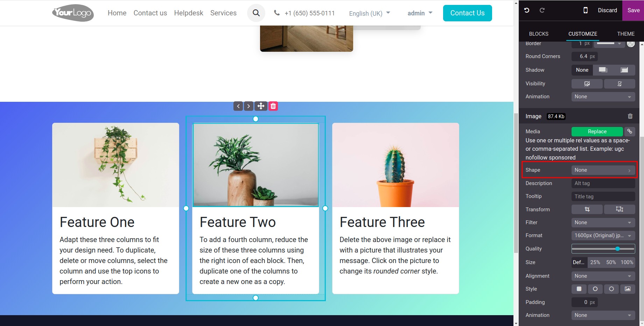Viewport: 644px width, 326px height.
Task: Open the admin user dropdown
Action: point(420,13)
